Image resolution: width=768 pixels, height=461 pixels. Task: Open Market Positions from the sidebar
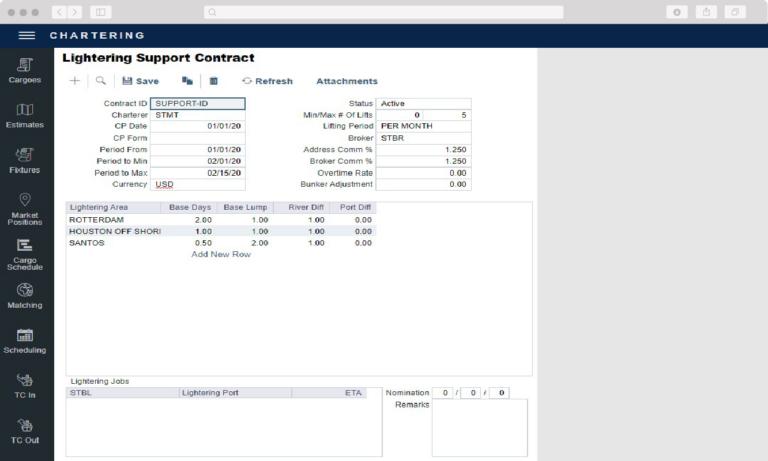25,208
